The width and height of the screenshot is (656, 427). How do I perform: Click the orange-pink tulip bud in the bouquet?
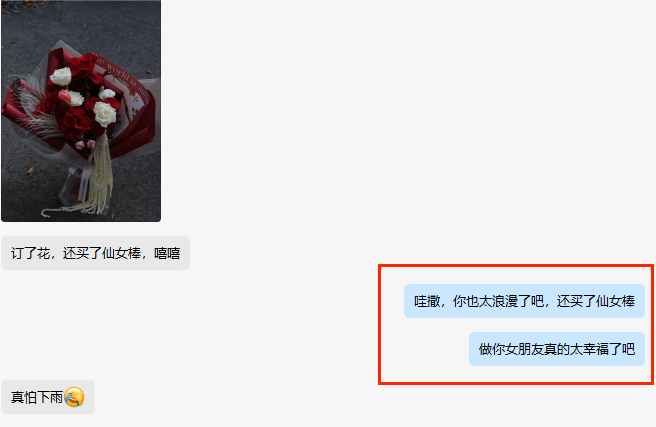pos(65,96)
